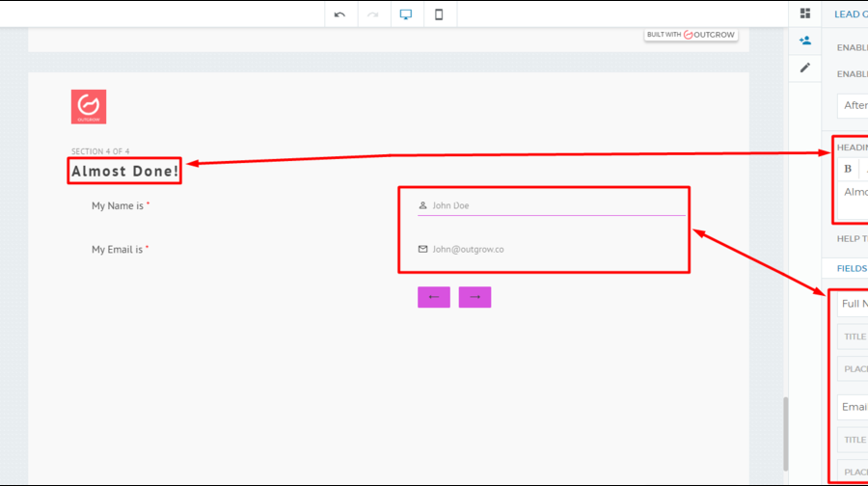Select the Almost Done! heading text

(x=124, y=171)
